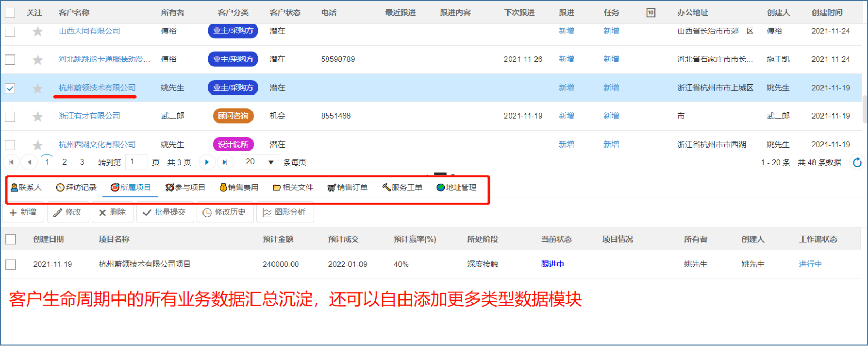868x346 pixels.
Task: Select the project row dated 2021-11-19 checkbox
Action: [x=11, y=264]
